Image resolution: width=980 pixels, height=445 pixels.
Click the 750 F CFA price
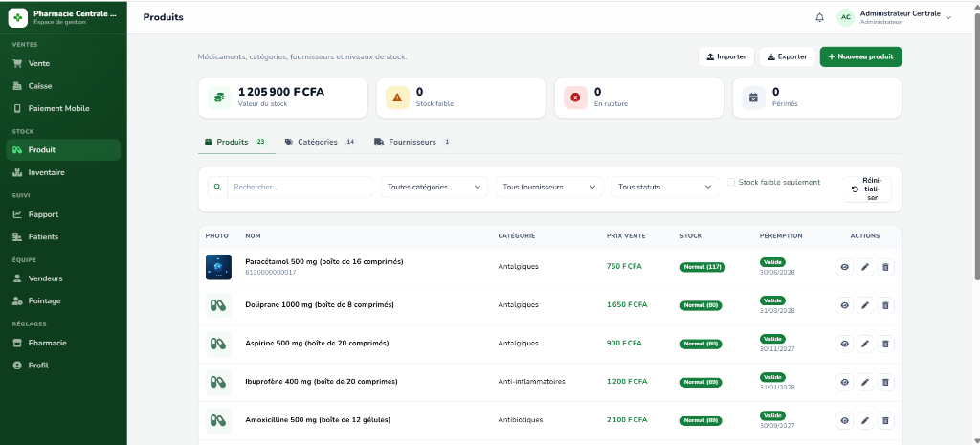tap(624, 266)
